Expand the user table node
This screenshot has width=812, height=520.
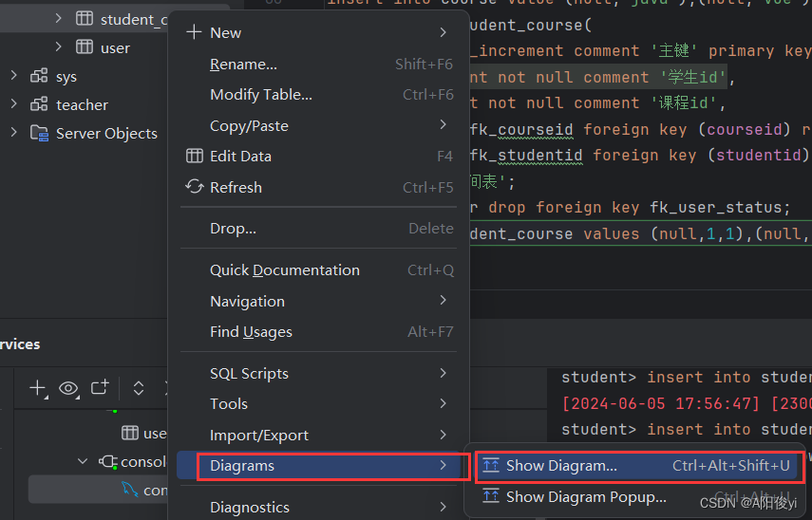pos(58,47)
